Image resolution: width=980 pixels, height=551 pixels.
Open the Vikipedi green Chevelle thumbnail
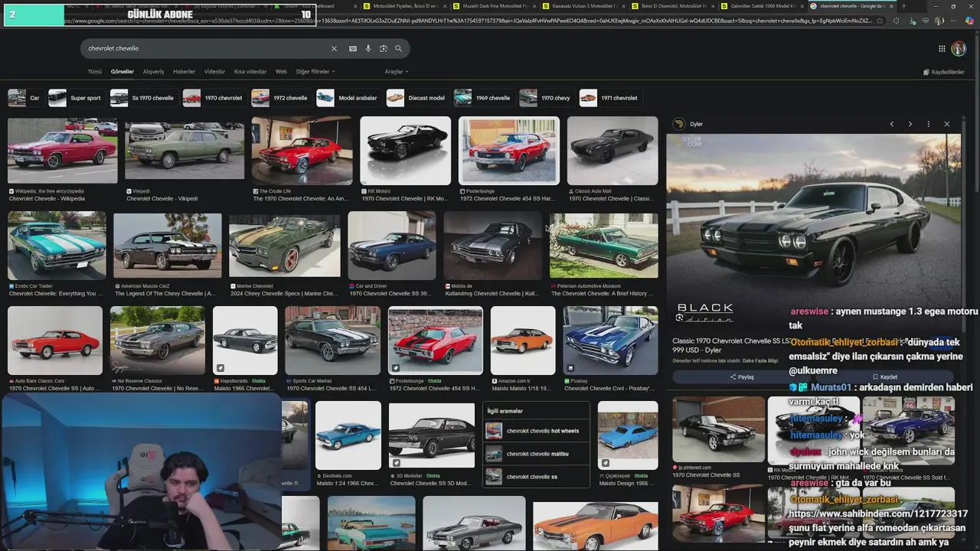click(x=185, y=151)
